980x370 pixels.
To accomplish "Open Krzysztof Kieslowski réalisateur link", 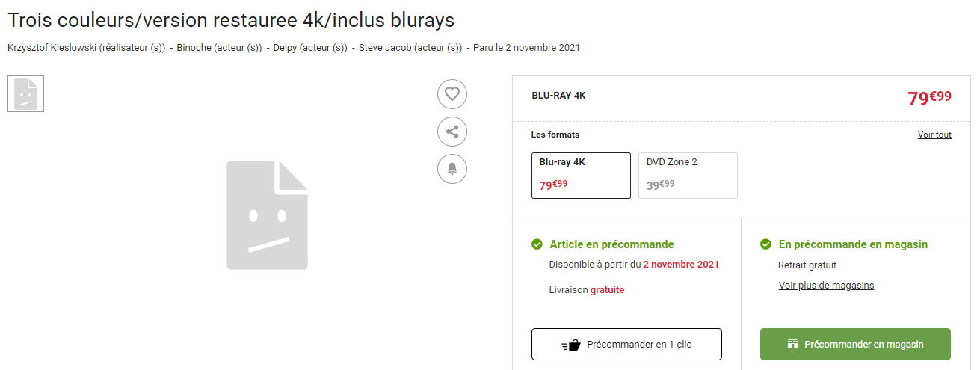I will tap(87, 48).
